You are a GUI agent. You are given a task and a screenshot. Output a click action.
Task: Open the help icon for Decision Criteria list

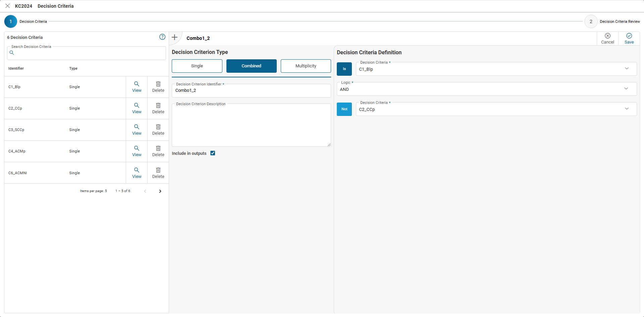[162, 37]
